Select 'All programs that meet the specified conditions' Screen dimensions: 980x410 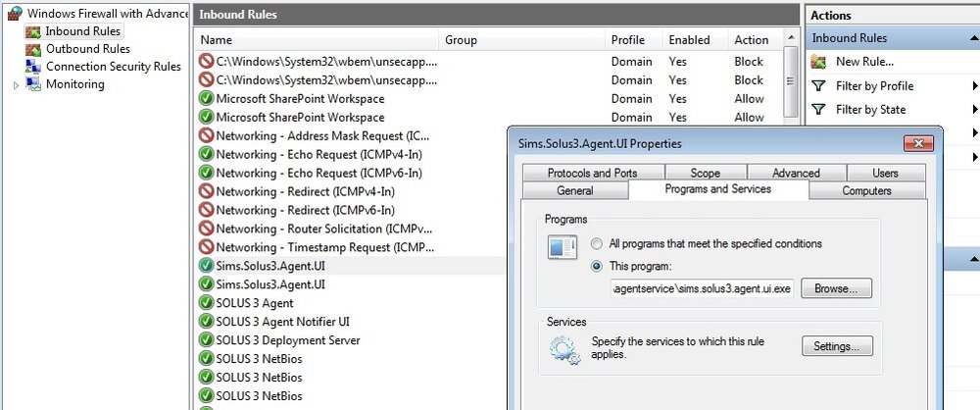(598, 243)
